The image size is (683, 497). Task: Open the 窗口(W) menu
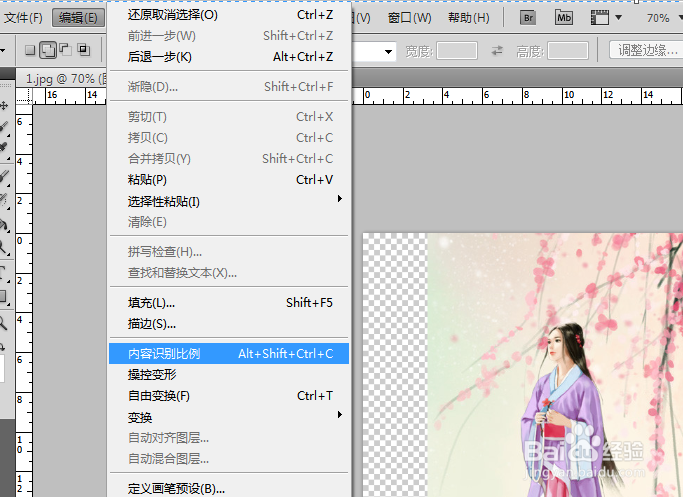point(409,18)
